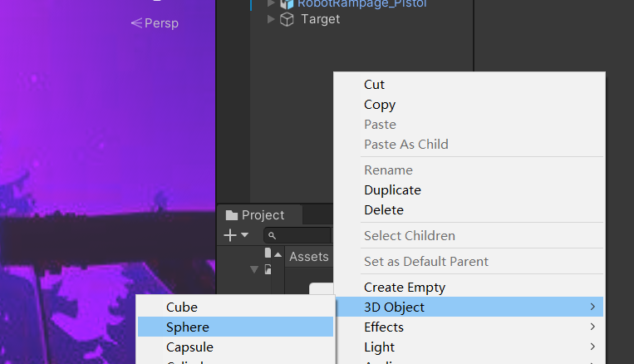The image size is (634, 364).
Task: Click the search magnifier icon in Project
Action: pyautogui.click(x=272, y=236)
